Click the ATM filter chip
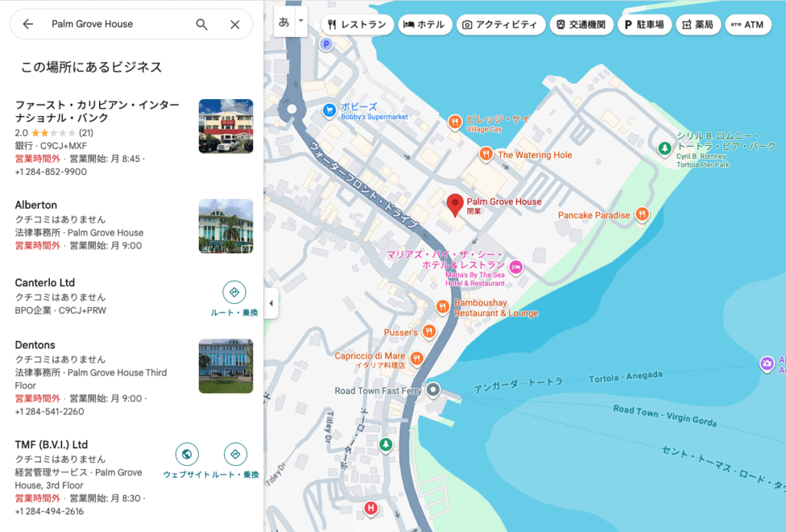 point(748,24)
